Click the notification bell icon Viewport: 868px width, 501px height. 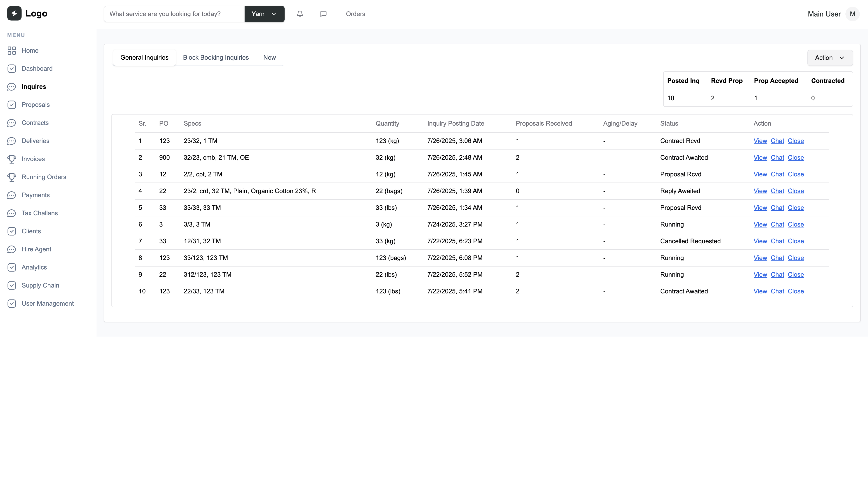point(300,14)
